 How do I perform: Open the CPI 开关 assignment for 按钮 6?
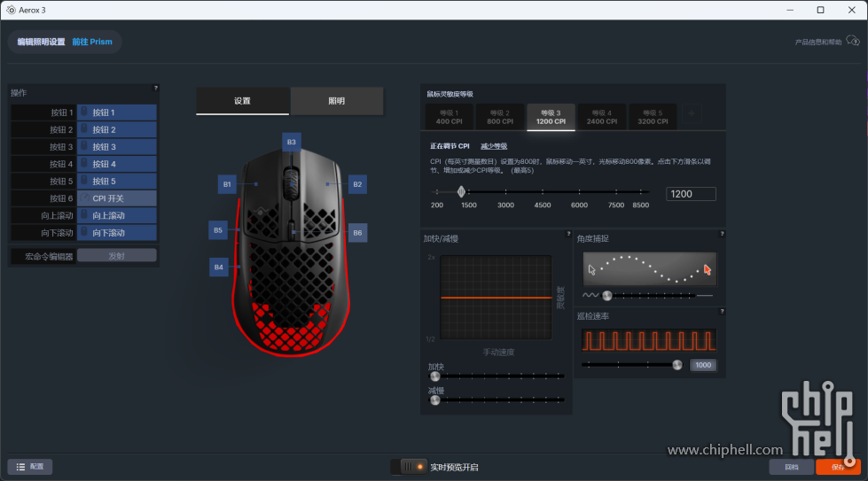[x=117, y=198]
